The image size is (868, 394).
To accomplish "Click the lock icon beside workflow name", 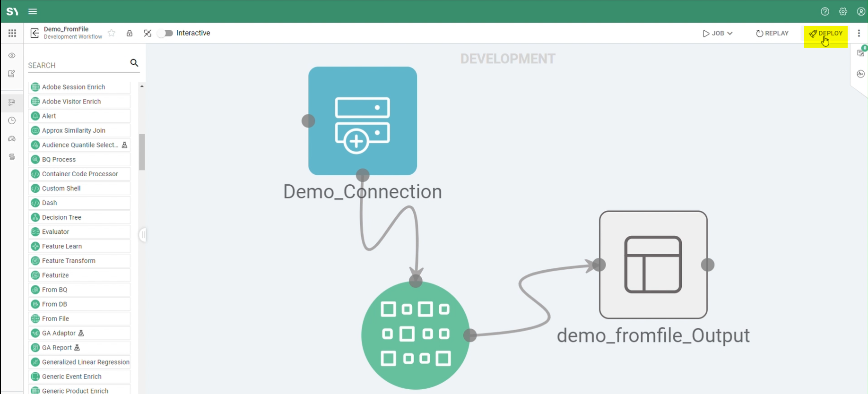I will (x=130, y=33).
